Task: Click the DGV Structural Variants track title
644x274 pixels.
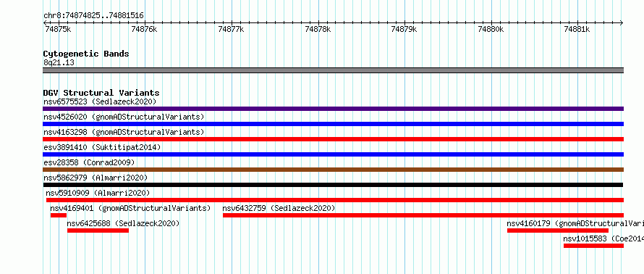Action: (x=101, y=93)
